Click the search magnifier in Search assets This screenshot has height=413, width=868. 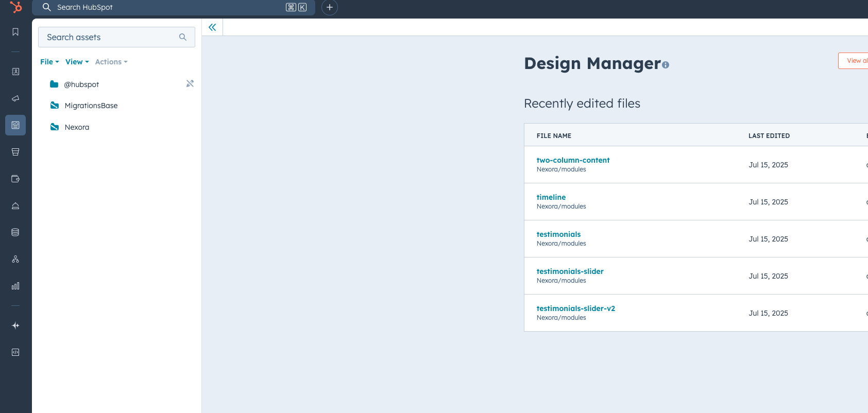tap(183, 37)
